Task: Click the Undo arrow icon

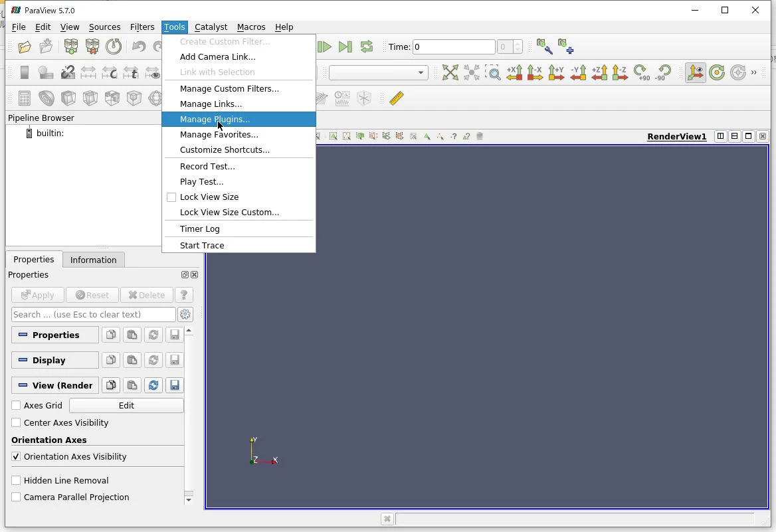Action: point(139,47)
